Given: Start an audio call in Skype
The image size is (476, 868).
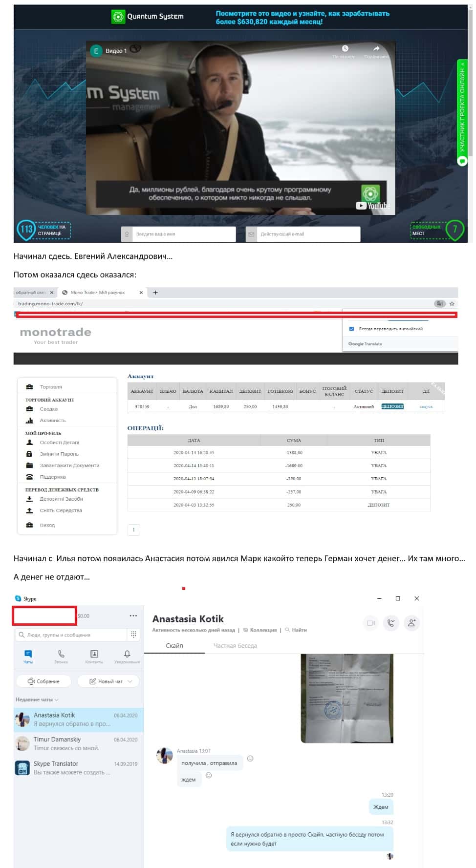Looking at the screenshot, I should 391,623.
